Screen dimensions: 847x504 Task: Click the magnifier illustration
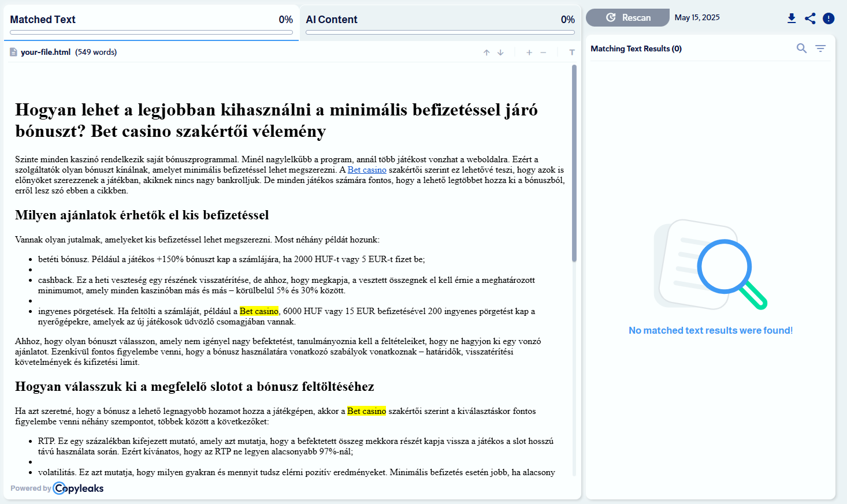point(711,264)
